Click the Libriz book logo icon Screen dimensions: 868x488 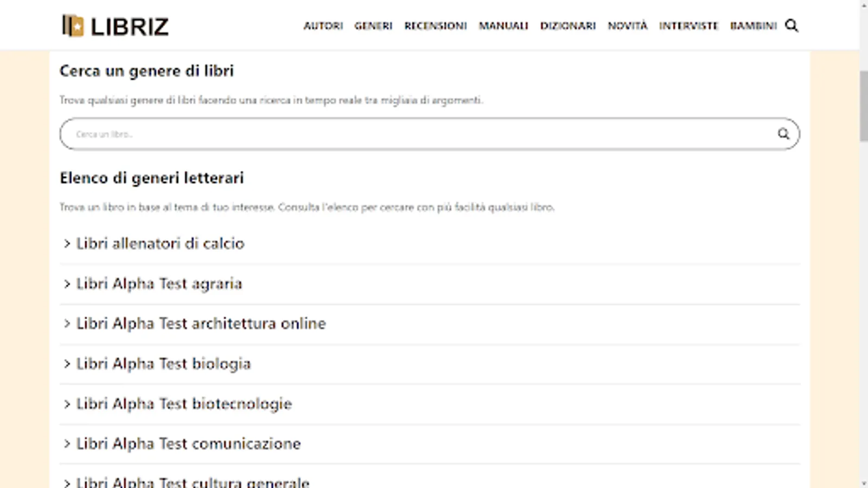tap(73, 25)
